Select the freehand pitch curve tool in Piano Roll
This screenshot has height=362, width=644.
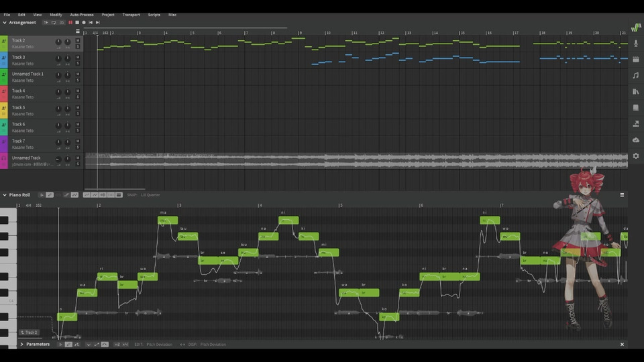(x=74, y=195)
